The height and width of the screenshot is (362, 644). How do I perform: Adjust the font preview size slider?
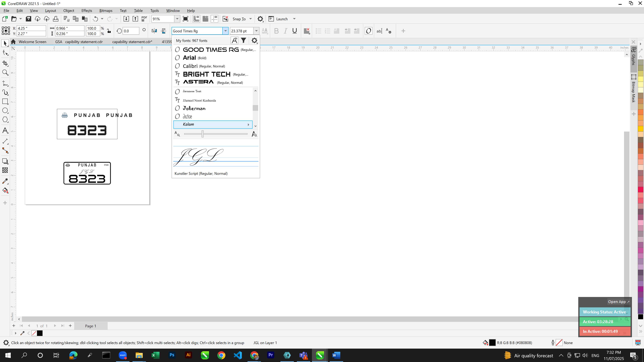click(x=202, y=134)
